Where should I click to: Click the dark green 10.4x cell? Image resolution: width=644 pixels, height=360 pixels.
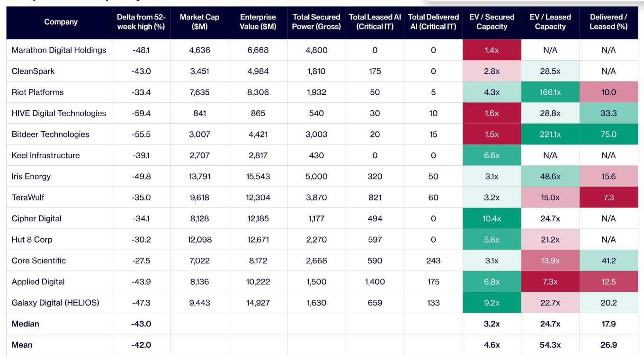(x=492, y=218)
